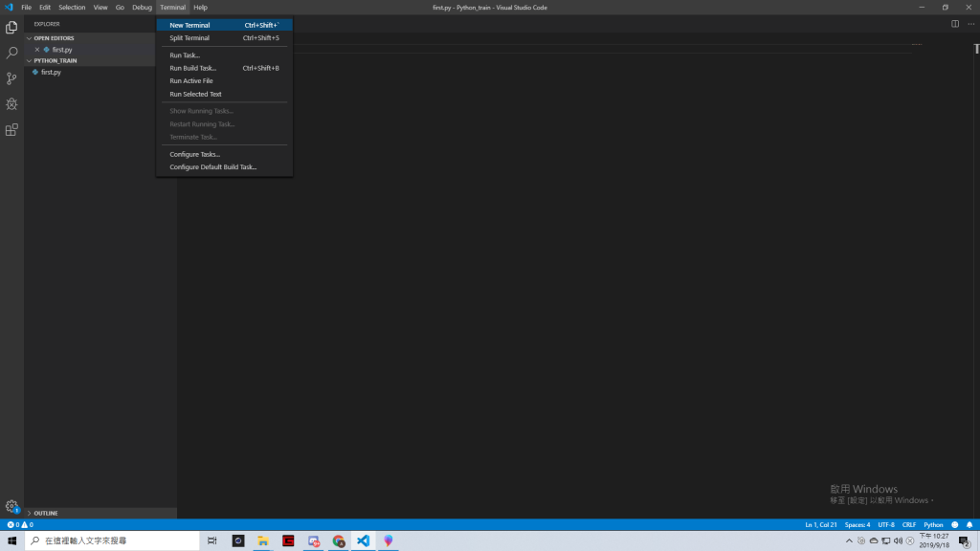
Task: Select Configure Tasks... menu entry
Action: coord(224,154)
